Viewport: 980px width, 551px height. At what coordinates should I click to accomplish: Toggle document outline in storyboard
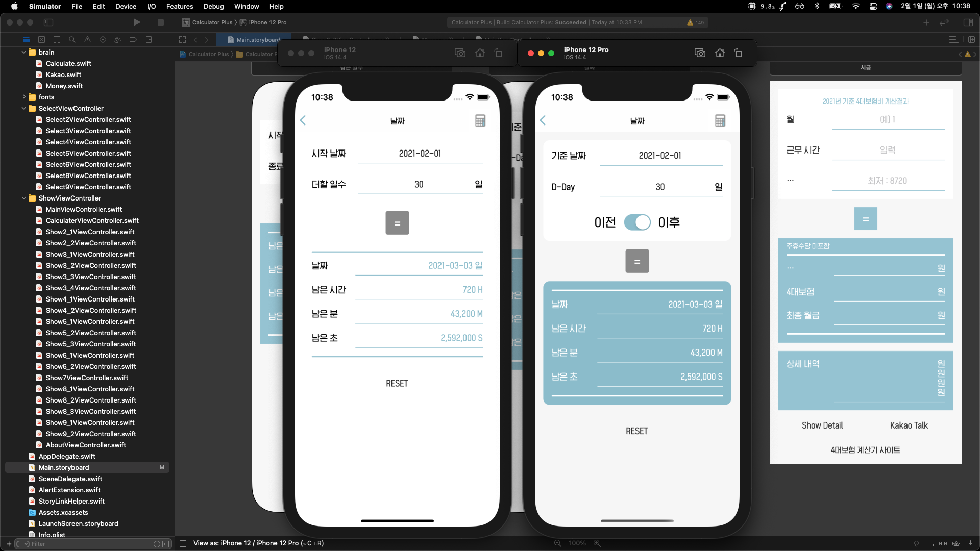[x=183, y=544]
